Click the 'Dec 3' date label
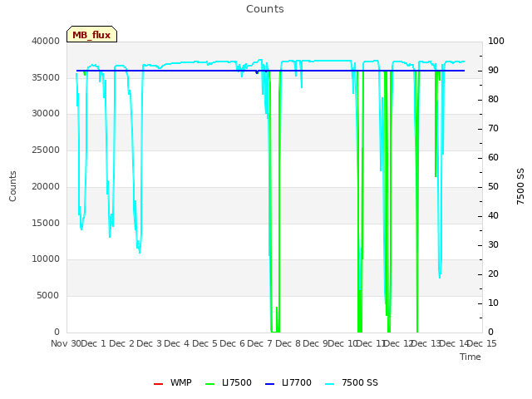 coord(150,343)
